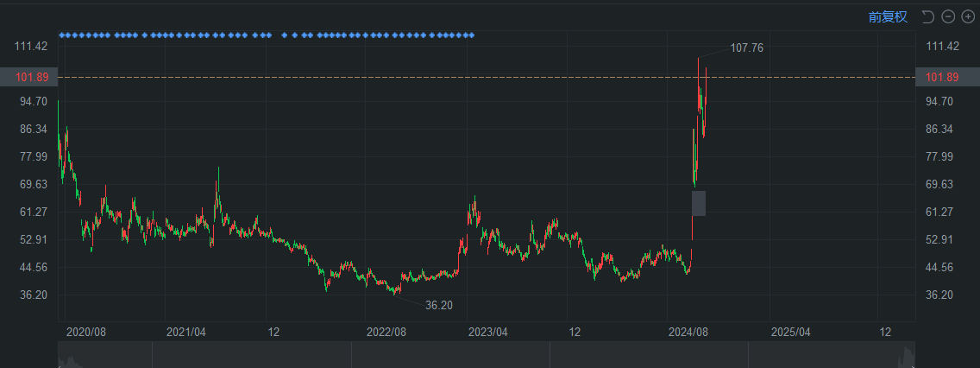The width and height of the screenshot is (980, 368).
Task: Click the 2024/08 date label on the time axis
Action: click(688, 332)
